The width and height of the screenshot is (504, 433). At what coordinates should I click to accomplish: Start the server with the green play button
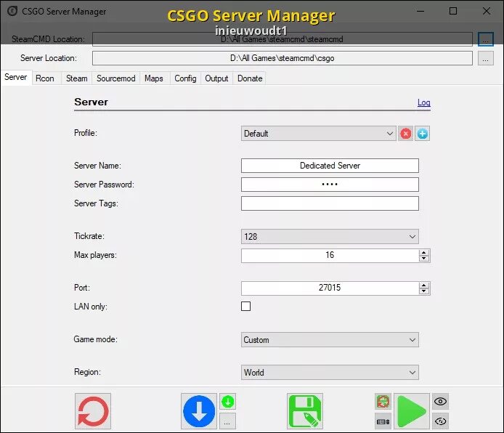412,411
